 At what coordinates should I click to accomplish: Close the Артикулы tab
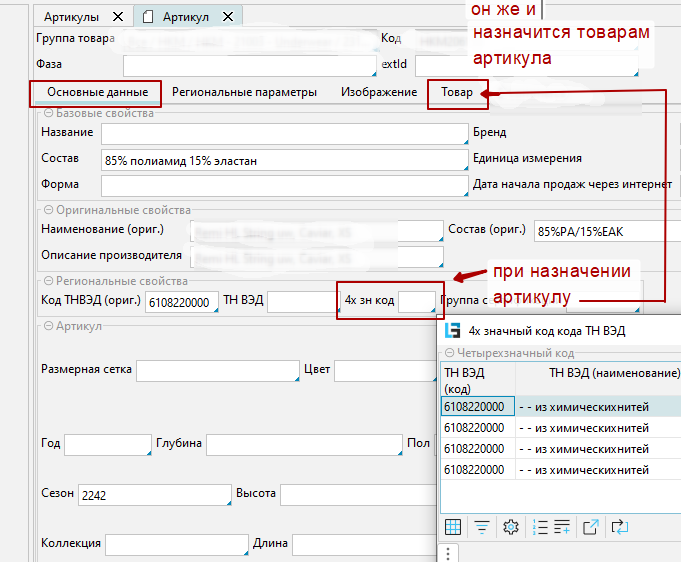[x=118, y=17]
